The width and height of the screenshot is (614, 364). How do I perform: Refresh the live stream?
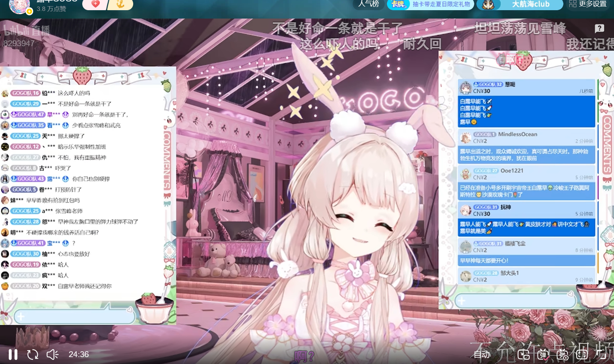coord(32,354)
